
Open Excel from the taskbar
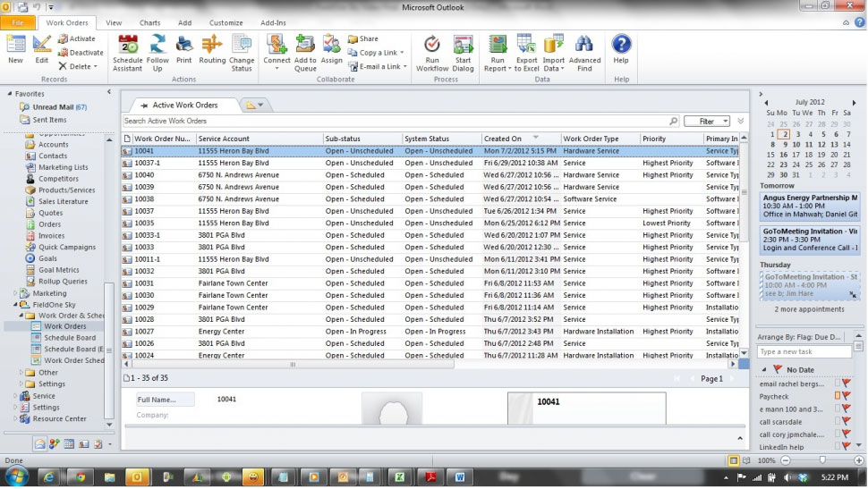[399, 476]
